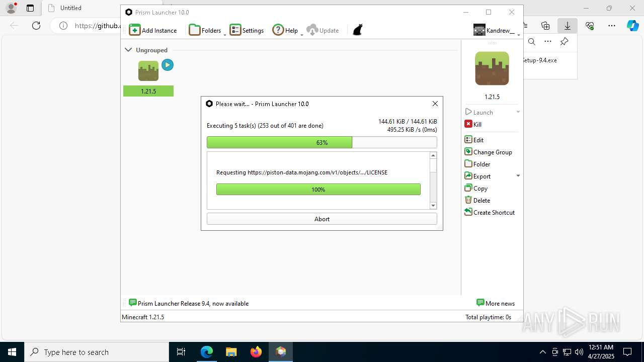The width and height of the screenshot is (644, 362).
Task: Open Firefox from taskbar
Action: (x=256, y=352)
